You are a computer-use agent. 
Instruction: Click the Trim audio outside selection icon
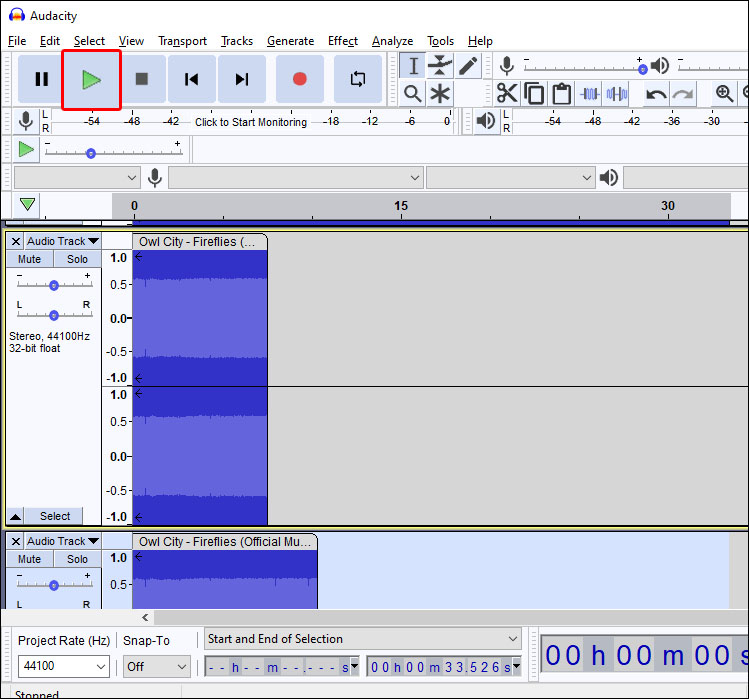coord(589,93)
